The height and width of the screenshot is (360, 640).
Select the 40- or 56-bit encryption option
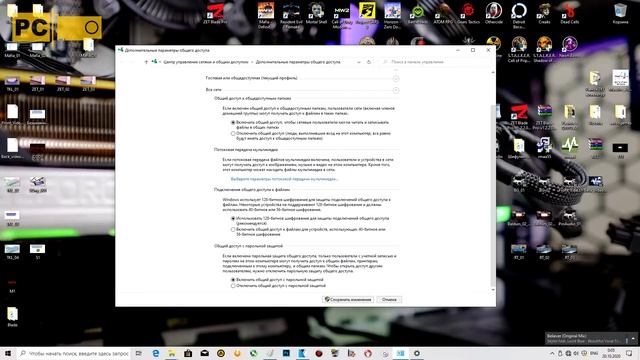coord(233,229)
